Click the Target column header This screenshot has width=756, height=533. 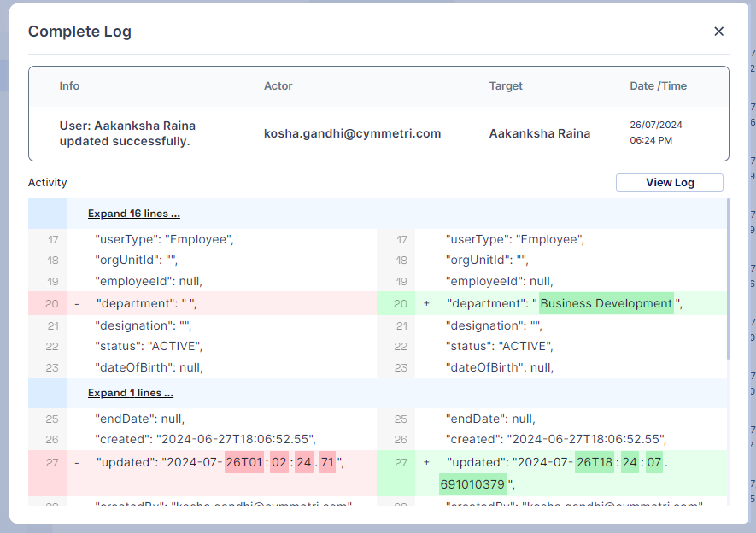506,86
